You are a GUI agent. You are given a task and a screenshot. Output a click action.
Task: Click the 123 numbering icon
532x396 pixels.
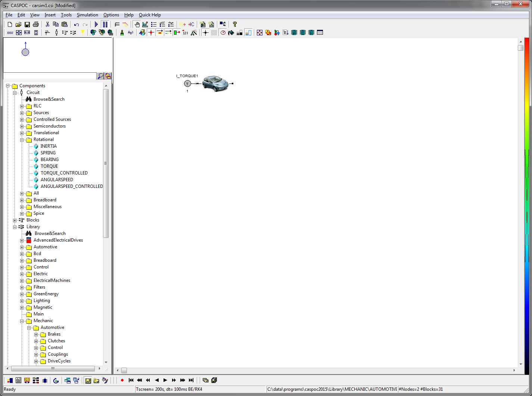point(185,33)
